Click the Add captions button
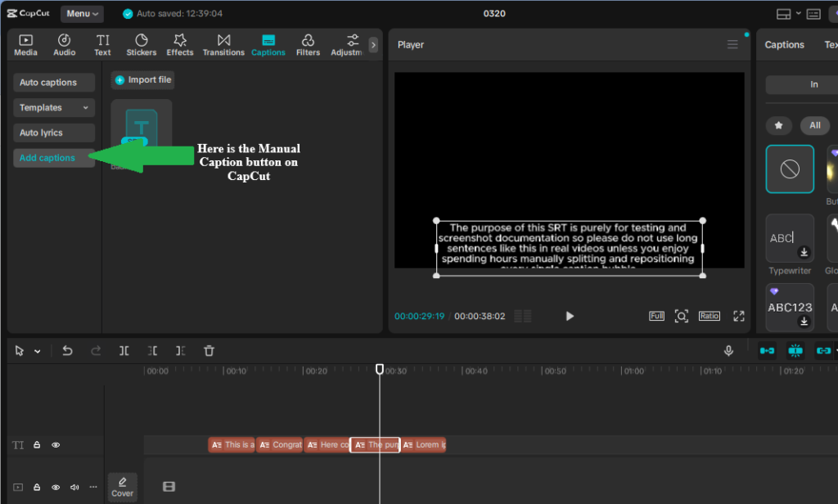The height and width of the screenshot is (504, 838). click(53, 157)
